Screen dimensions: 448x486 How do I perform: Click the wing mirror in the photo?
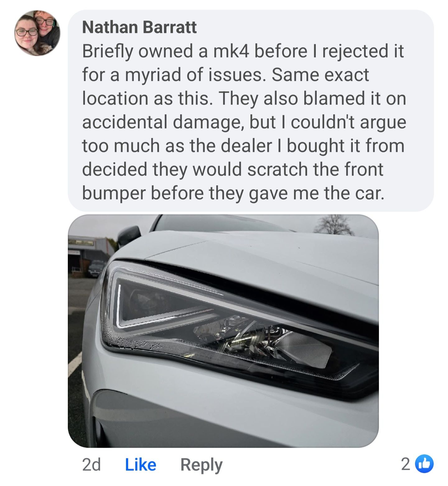click(x=128, y=237)
